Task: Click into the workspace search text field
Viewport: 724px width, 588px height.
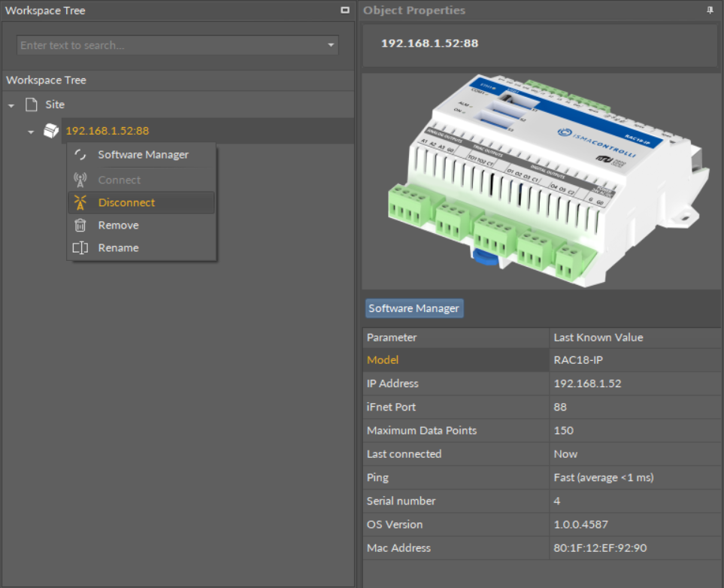Action: tap(169, 45)
